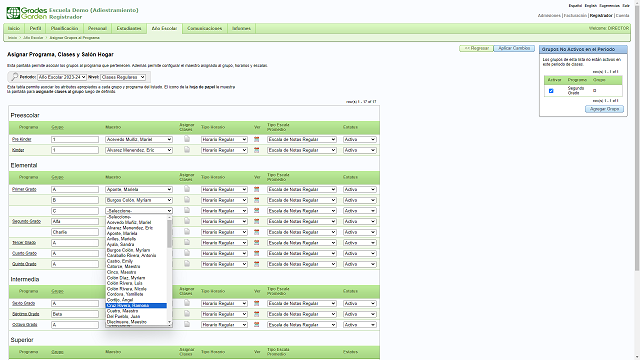Screen dimensions: 640x360
Task: View schedule calendar icon for Pre-Kinder
Action: pos(256,139)
